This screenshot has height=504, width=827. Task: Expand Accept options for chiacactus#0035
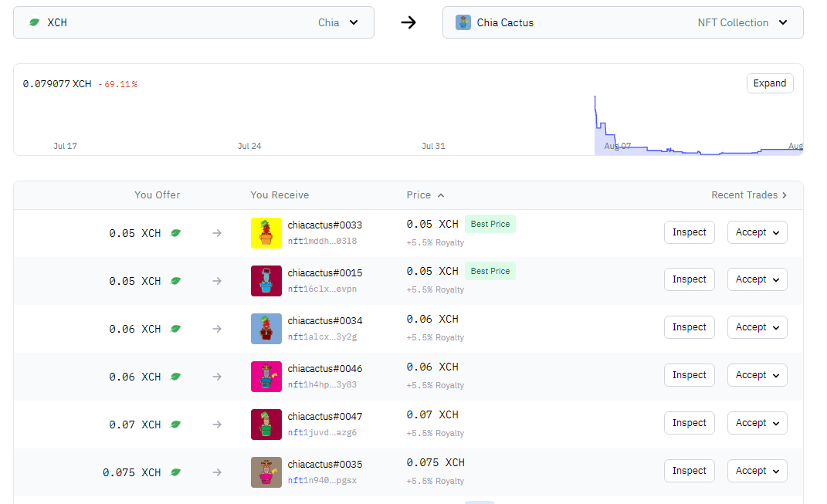[758, 471]
